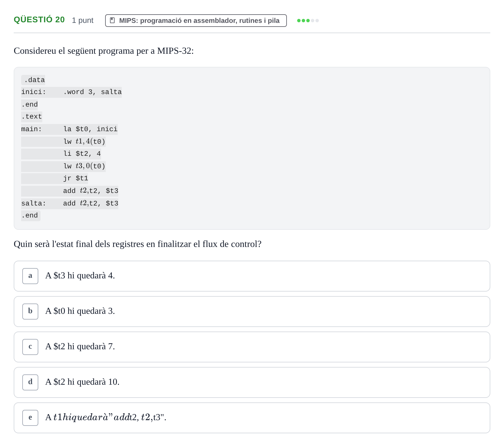Select answer option b
The height and width of the screenshot is (447, 504).
pos(252,312)
